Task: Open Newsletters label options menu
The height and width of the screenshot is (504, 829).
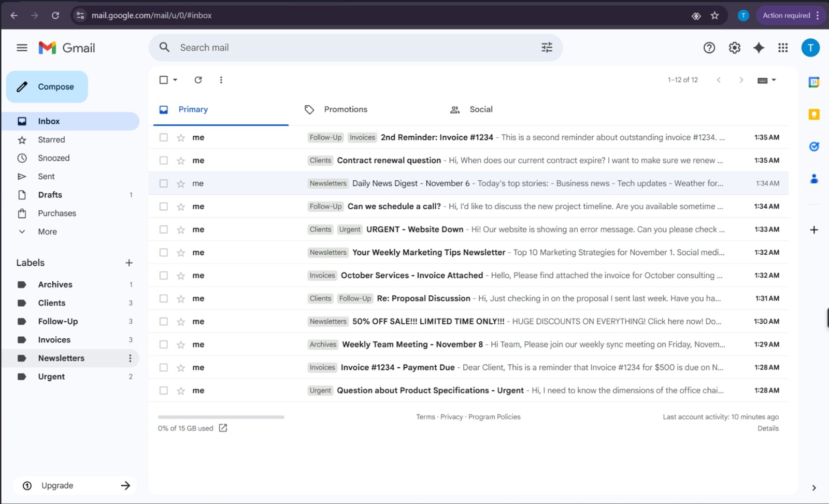Action: point(130,358)
